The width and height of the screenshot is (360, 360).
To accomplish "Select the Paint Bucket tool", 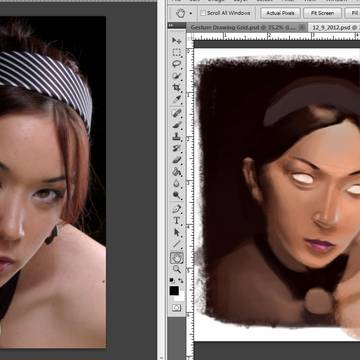I will (177, 172).
